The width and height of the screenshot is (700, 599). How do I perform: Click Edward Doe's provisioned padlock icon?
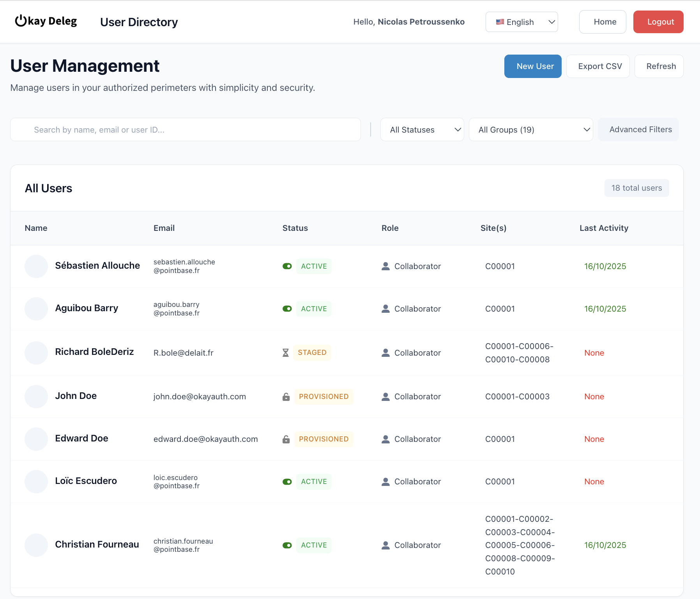point(286,440)
